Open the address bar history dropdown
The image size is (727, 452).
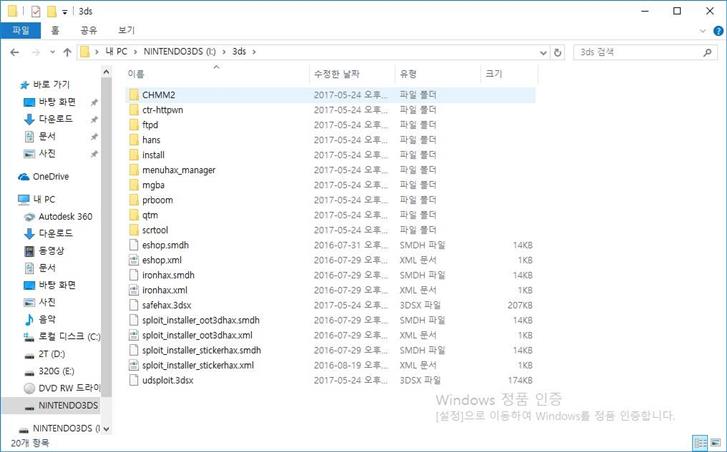pos(543,52)
